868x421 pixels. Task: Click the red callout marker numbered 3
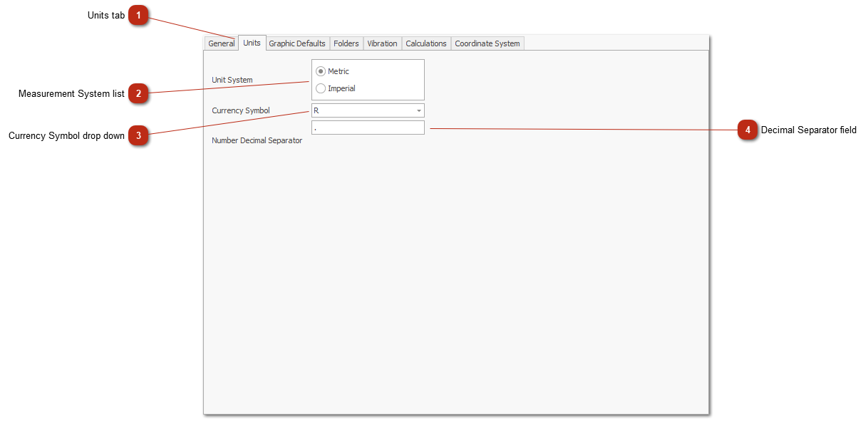[x=138, y=135]
